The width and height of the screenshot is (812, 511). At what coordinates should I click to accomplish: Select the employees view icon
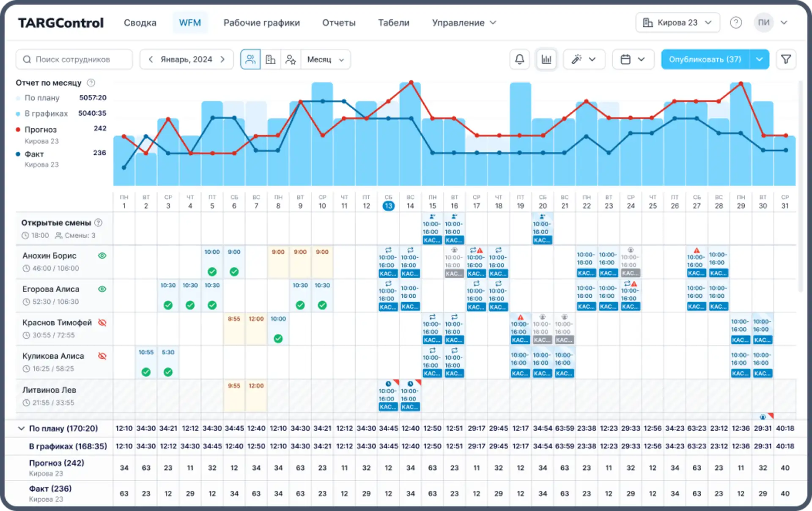(x=250, y=59)
